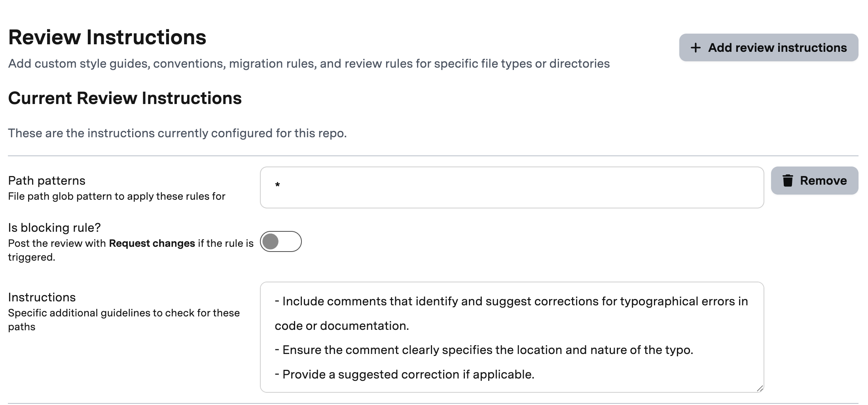Toggle Request changes behavior for this rule
Image resolution: width=868 pixels, height=405 pixels.
pos(281,241)
